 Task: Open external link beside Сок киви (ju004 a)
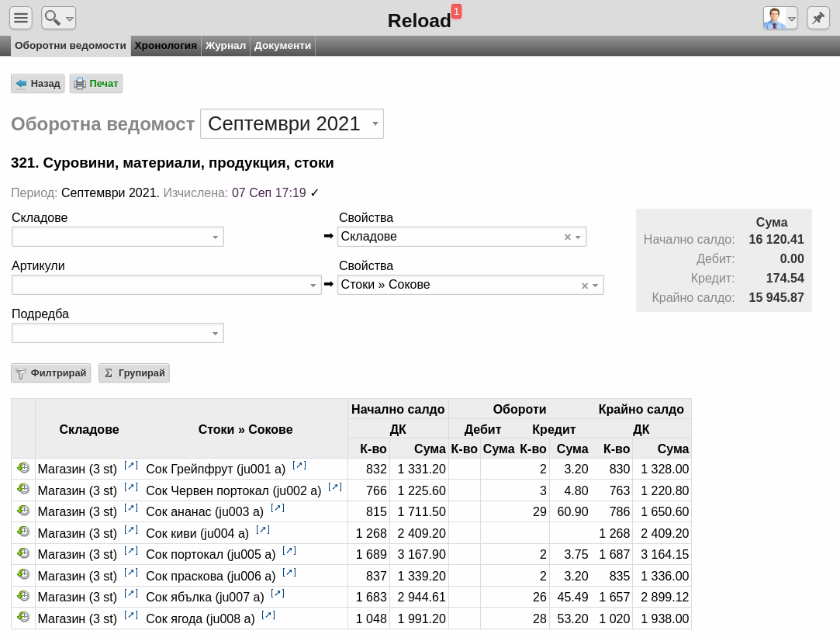263,529
